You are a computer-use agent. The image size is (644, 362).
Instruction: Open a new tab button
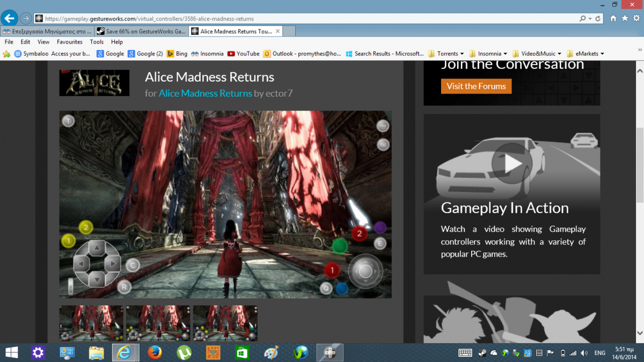289,31
